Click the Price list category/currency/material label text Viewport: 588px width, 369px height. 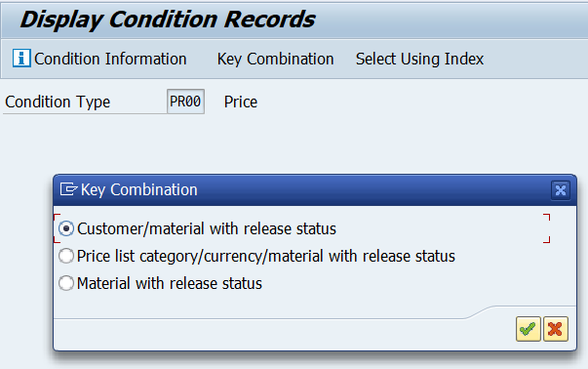266,257
